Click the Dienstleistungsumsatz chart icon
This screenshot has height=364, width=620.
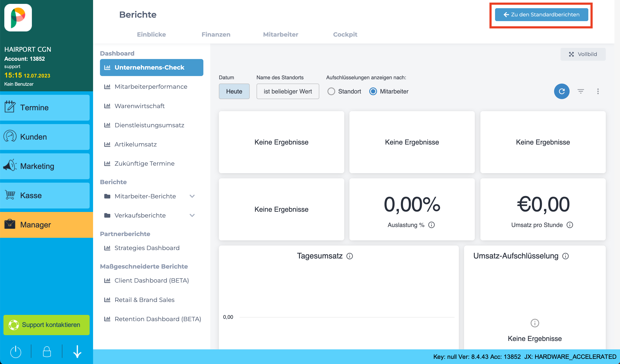click(x=107, y=125)
